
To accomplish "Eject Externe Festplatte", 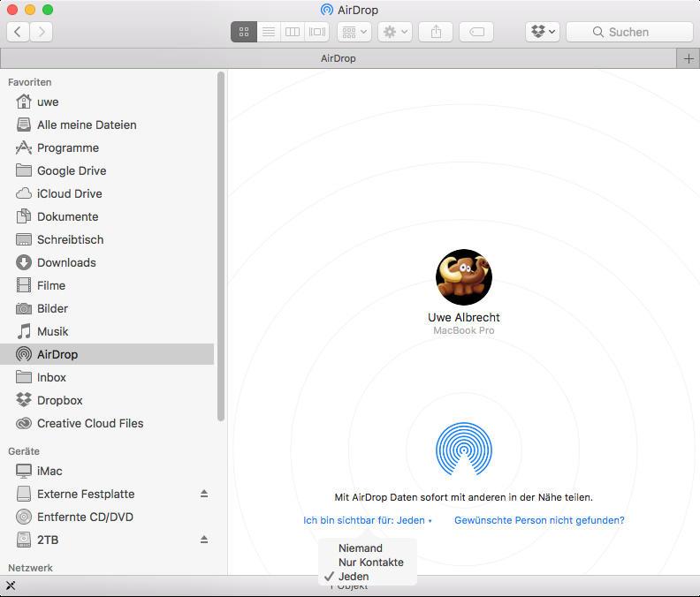I will 204,494.
